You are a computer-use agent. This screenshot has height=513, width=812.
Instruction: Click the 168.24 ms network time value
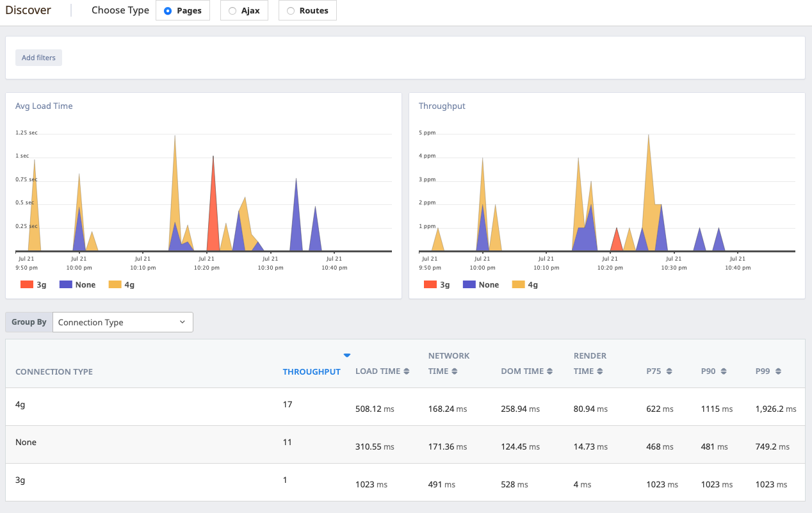[x=448, y=409]
